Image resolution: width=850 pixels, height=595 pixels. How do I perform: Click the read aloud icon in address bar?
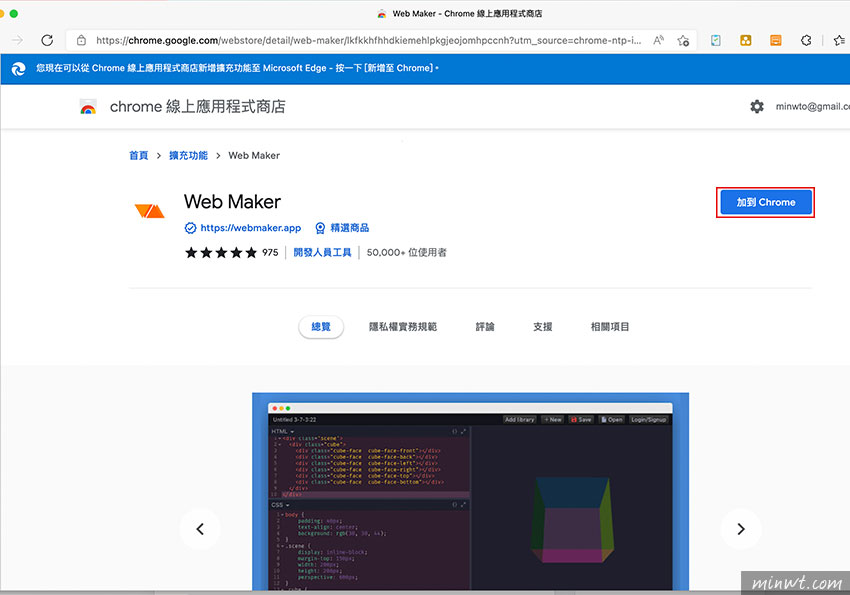(659, 40)
